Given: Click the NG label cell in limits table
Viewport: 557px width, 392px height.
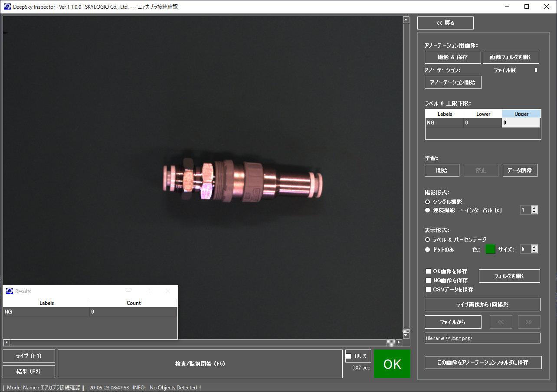Looking at the screenshot, I should click(x=445, y=123).
